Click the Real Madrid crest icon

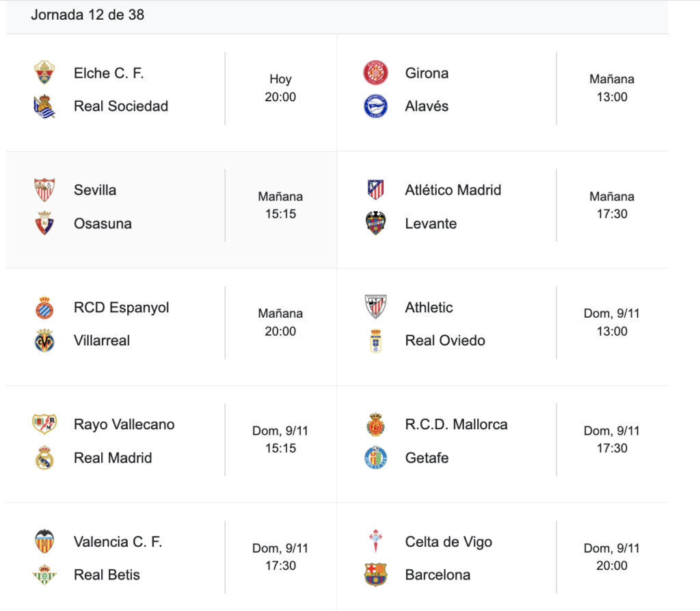coord(44,458)
